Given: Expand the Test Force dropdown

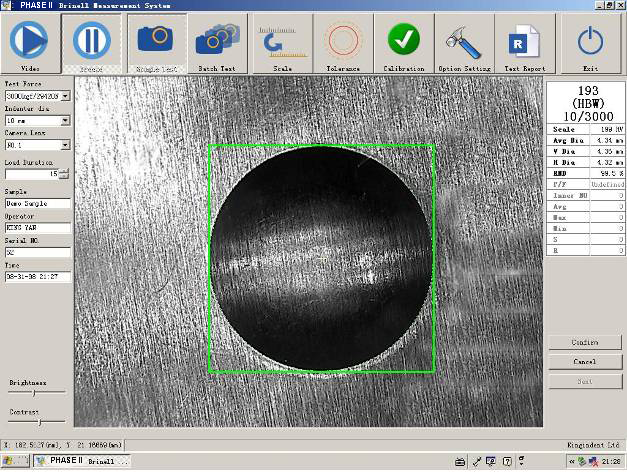Looking at the screenshot, I should (66, 96).
